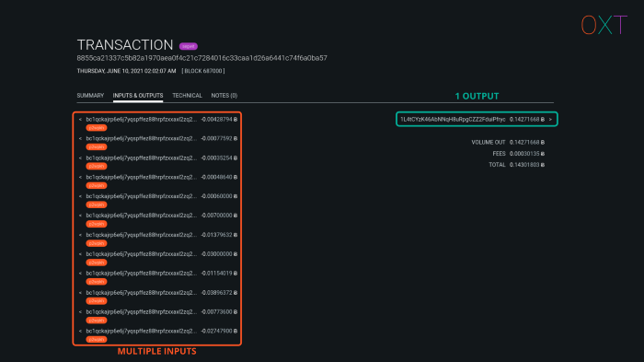Click the right chevron on the output row
Image resolution: width=644 pixels, height=362 pixels.
coord(550,120)
